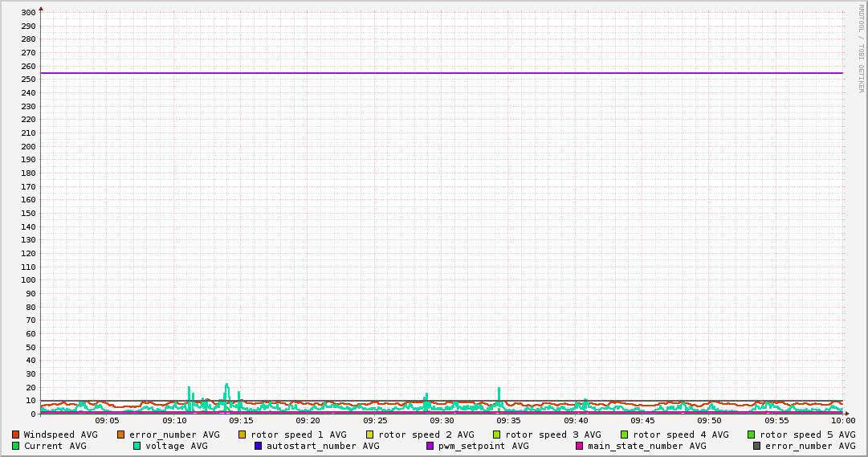Click the green Current AVG legend swatch
The height and width of the screenshot is (457, 868).
pyautogui.click(x=15, y=446)
